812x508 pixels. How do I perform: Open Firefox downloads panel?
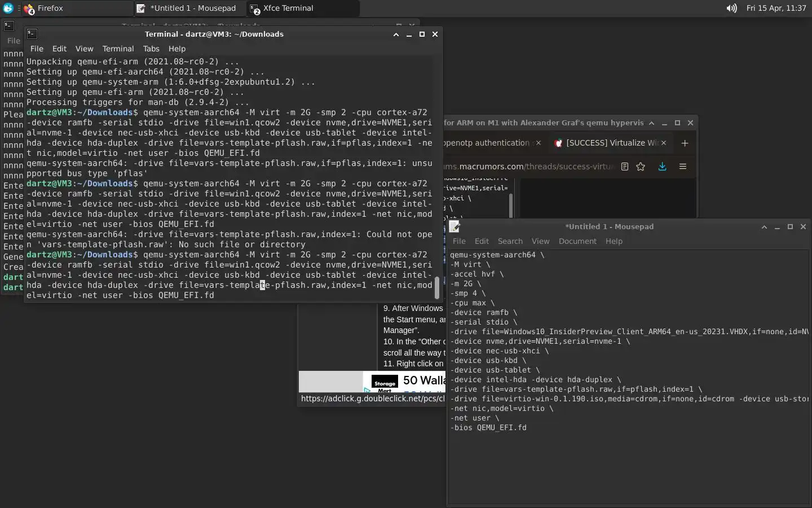tap(663, 167)
